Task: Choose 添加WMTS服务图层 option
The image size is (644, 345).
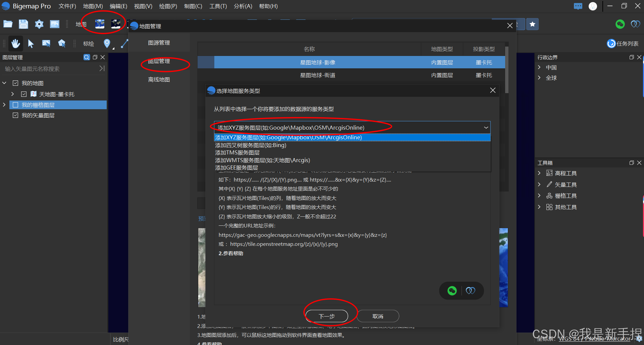Action: point(352,160)
